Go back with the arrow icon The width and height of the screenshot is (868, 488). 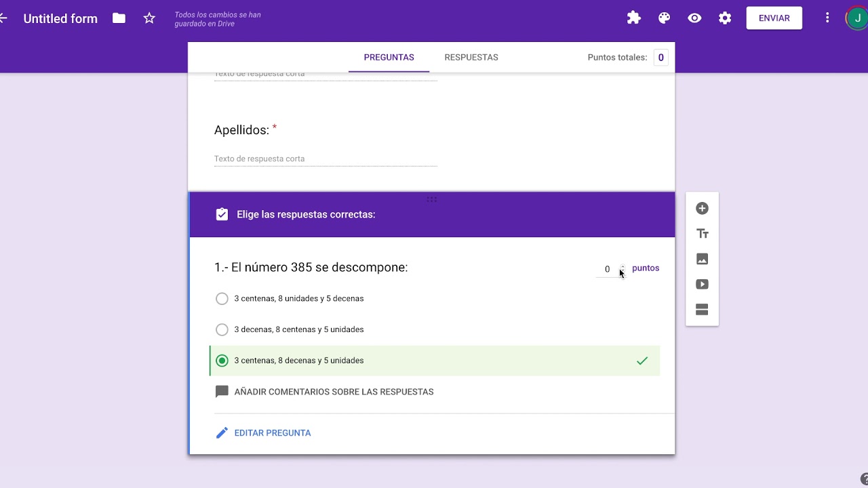[3, 18]
